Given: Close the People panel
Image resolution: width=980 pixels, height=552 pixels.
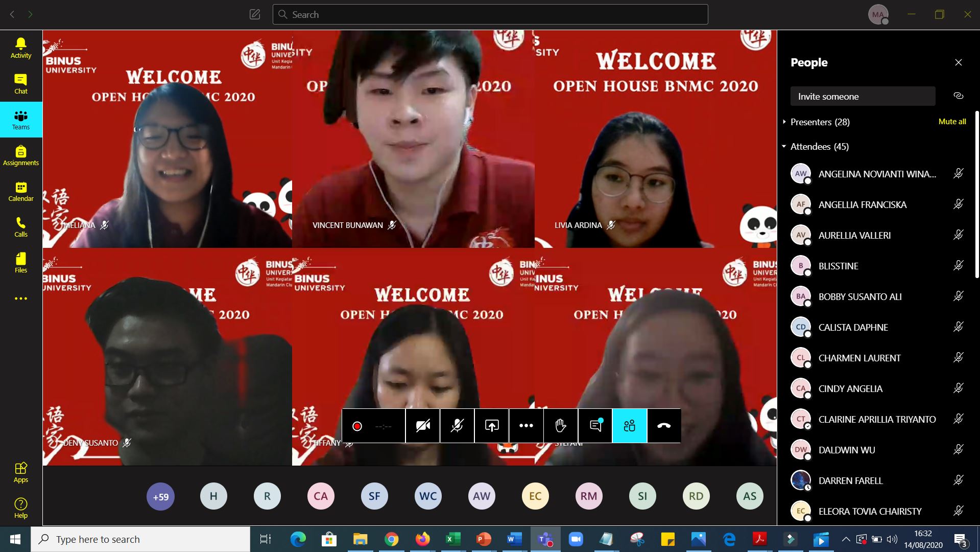Looking at the screenshot, I should (958, 62).
